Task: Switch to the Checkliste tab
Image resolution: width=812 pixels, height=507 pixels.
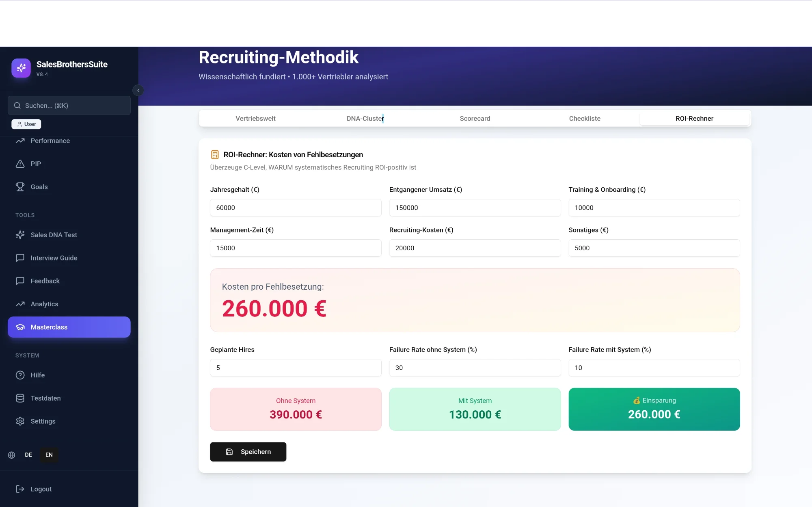Action: [x=584, y=119]
